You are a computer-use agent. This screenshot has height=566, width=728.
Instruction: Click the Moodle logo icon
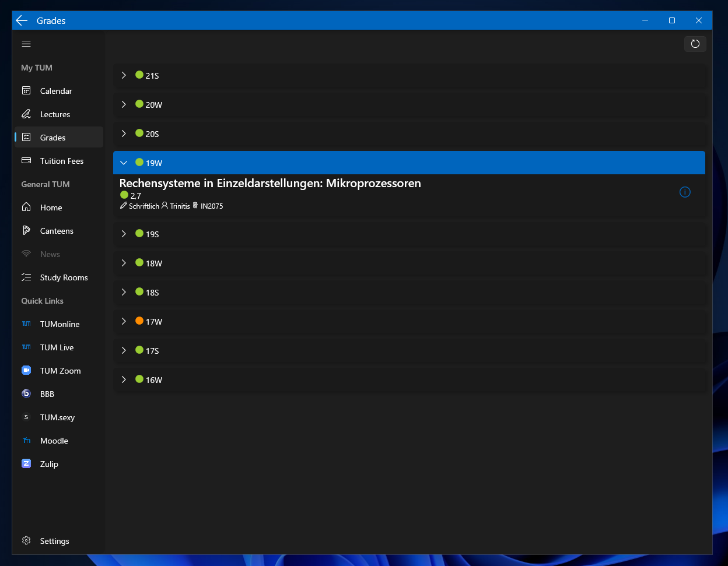(x=26, y=440)
